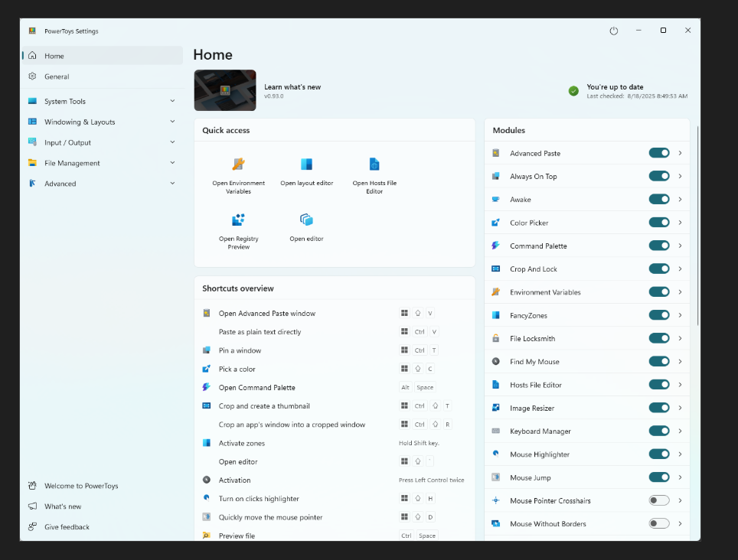This screenshot has width=738, height=560.
Task: Click the File Locksmith module icon
Action: point(495,338)
